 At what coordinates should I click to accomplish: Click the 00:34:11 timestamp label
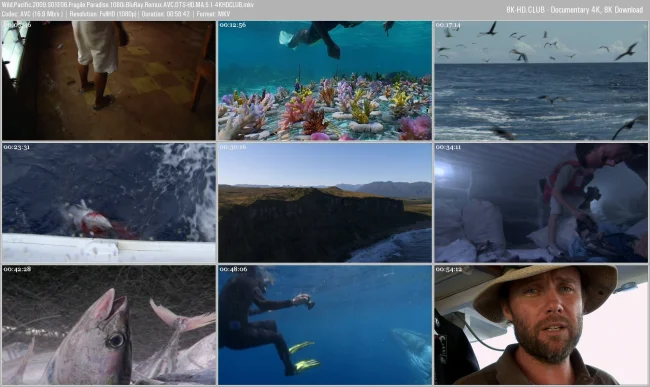pyautogui.click(x=448, y=147)
